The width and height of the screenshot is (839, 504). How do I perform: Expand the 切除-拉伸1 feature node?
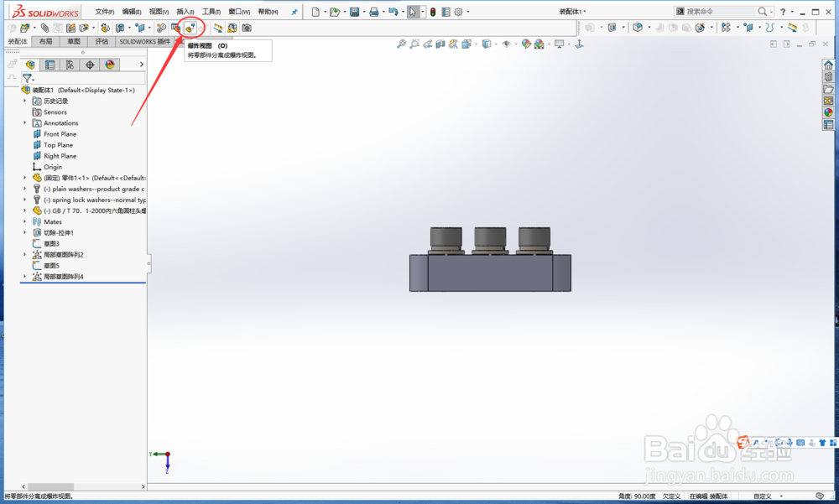coord(24,232)
